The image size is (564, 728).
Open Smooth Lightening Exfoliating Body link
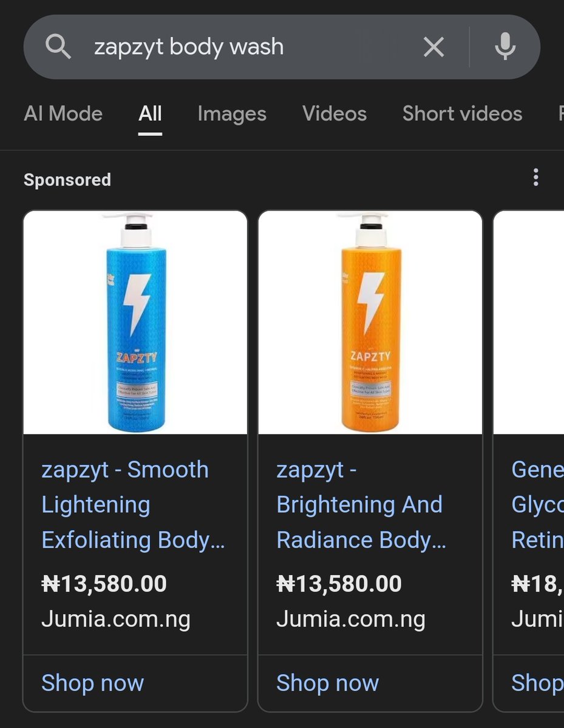tap(134, 505)
